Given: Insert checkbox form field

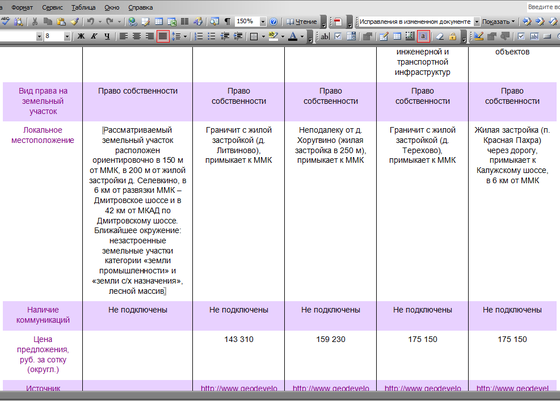Looking at the screenshot, I should 338,36.
